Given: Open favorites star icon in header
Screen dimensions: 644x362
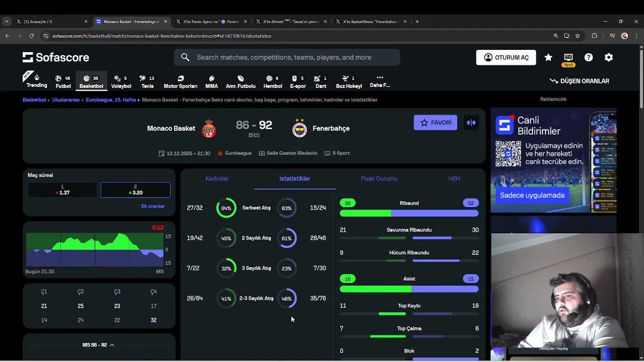Looking at the screenshot, I should (548, 57).
